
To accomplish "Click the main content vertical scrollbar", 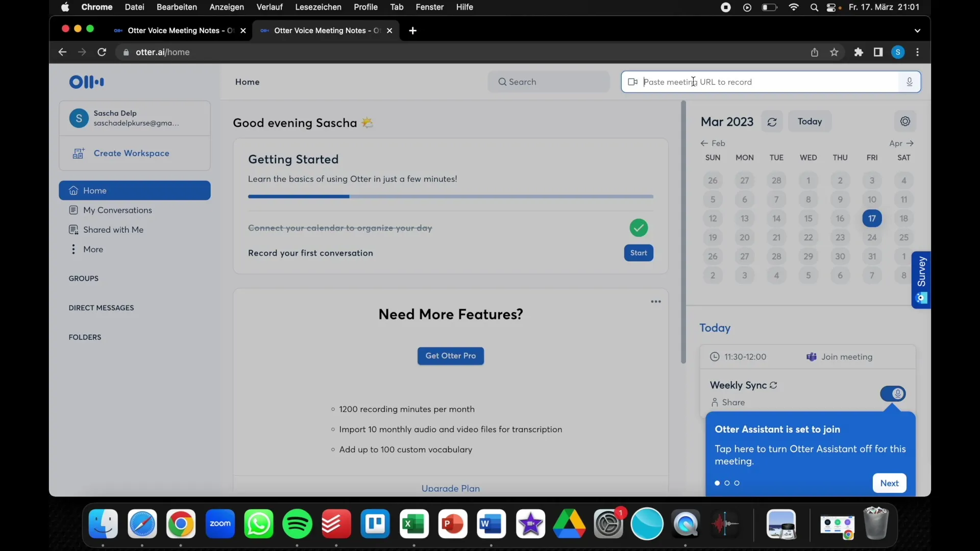I will pyautogui.click(x=683, y=232).
